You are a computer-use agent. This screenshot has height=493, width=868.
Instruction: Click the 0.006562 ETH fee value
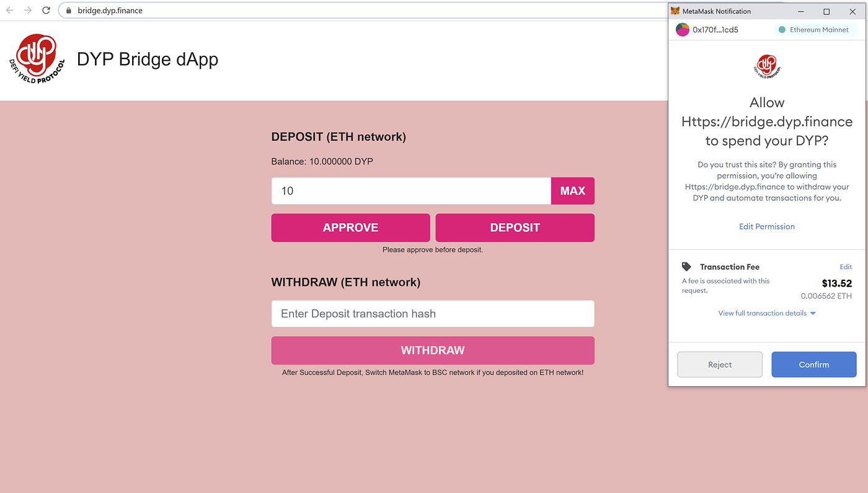pos(826,296)
